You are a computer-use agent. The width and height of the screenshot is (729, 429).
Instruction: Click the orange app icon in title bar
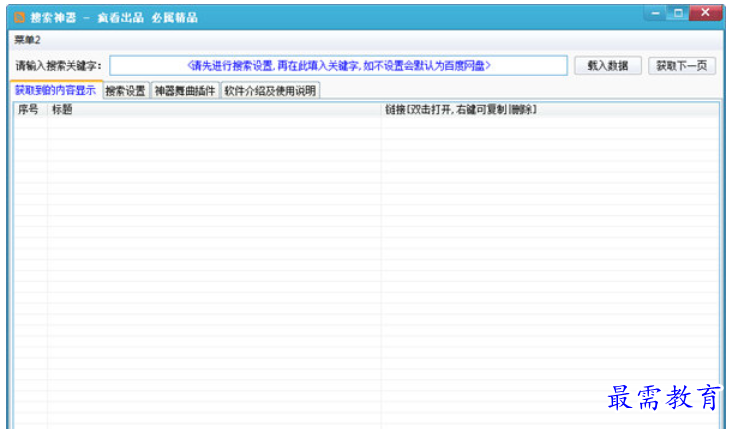pos(19,18)
